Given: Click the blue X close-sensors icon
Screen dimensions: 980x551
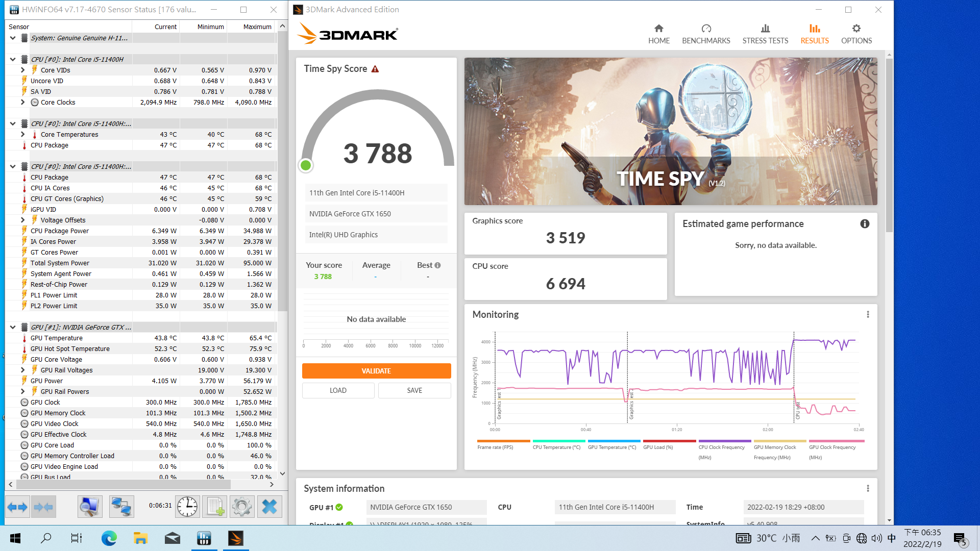Looking at the screenshot, I should point(269,507).
